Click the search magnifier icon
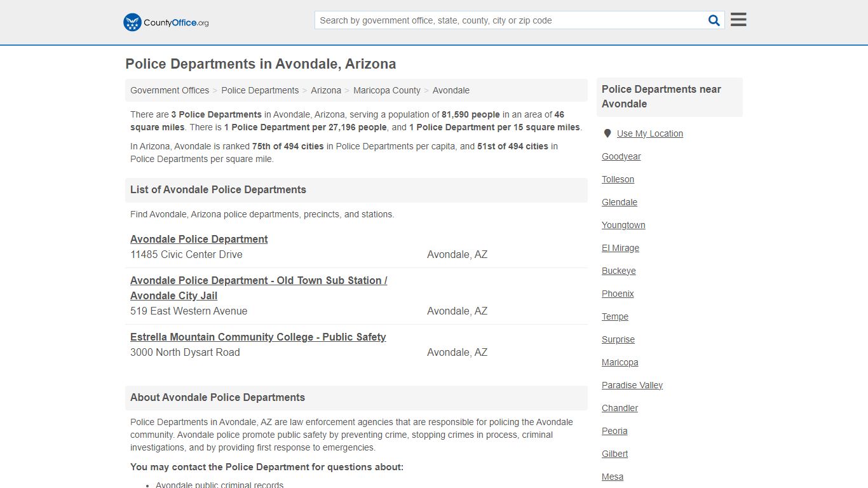Screen dimensions: 868x488 click(x=714, y=20)
